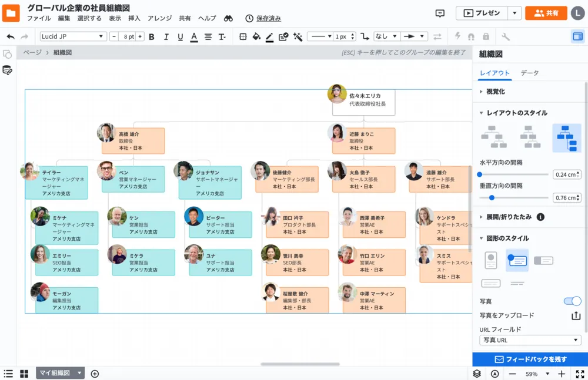Select the third hierarchy layout style
588x380 pixels.
click(x=566, y=137)
